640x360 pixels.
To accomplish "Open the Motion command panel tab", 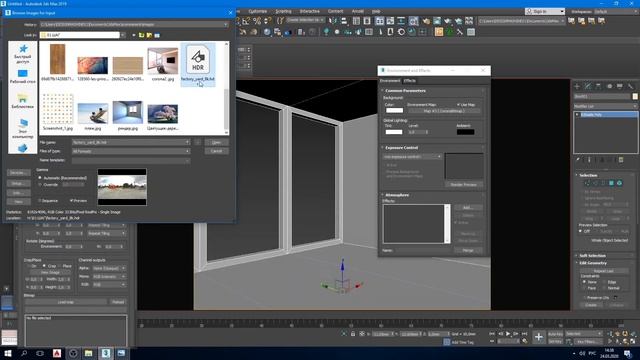I will point(609,86).
